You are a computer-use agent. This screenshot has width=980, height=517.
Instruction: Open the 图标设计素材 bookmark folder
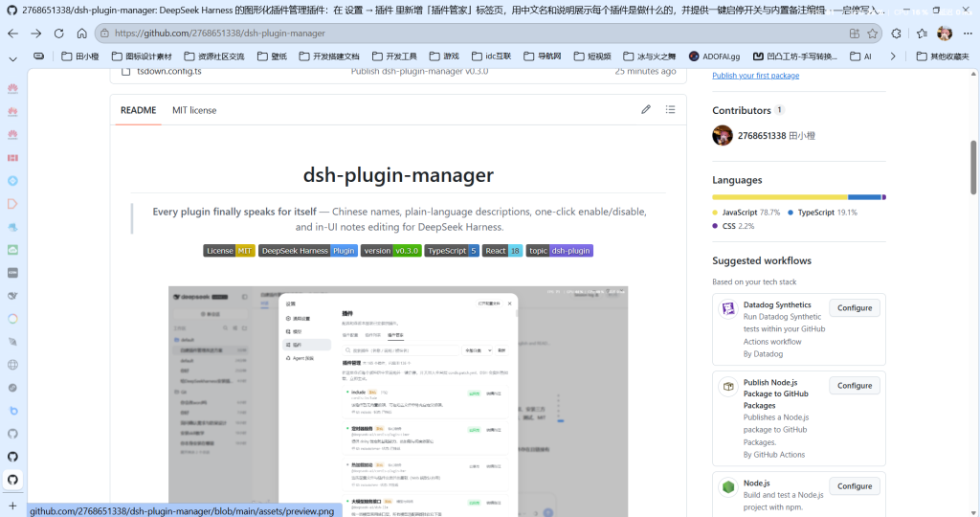tap(142, 56)
